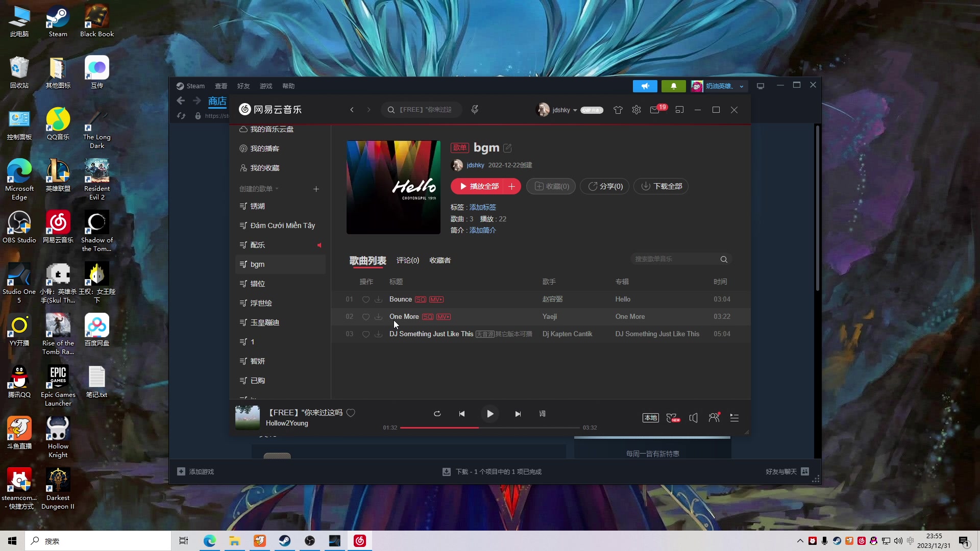Open the now playing album thumbnail
This screenshot has width=980, height=551.
(x=248, y=417)
